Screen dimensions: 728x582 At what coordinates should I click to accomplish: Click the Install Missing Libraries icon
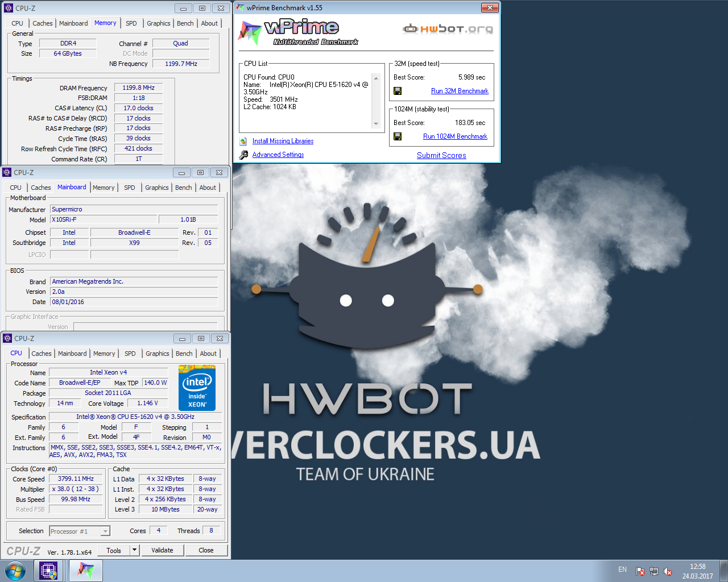[243, 141]
